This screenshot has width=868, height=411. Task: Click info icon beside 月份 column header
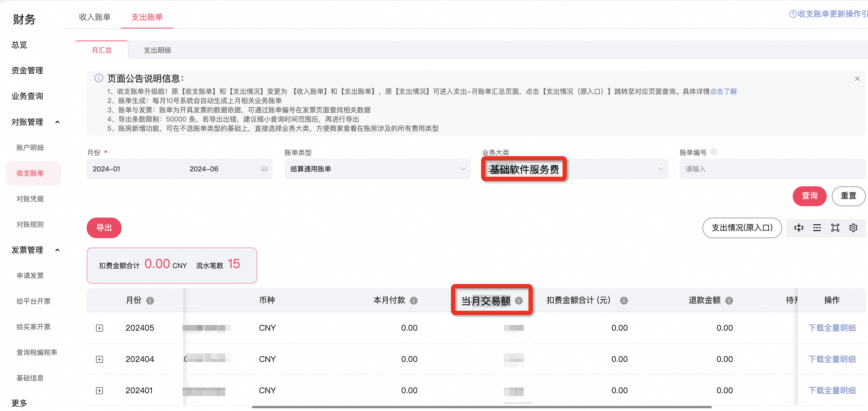click(150, 301)
